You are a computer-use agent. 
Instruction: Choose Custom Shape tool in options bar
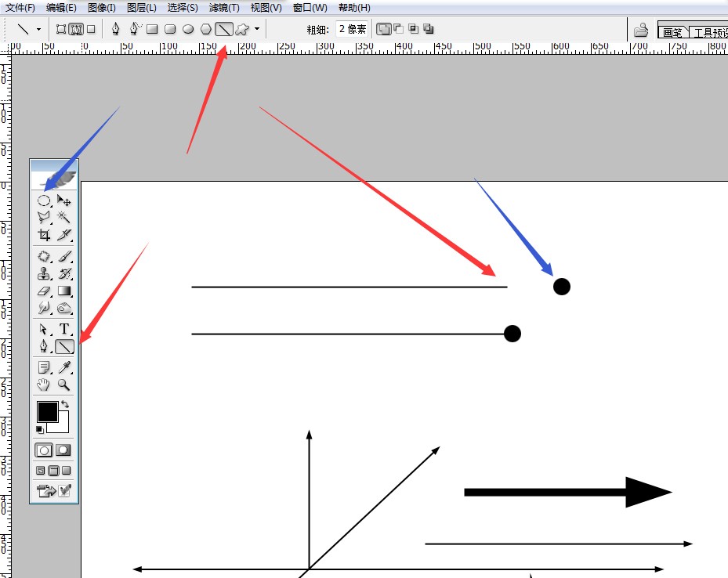point(242,30)
